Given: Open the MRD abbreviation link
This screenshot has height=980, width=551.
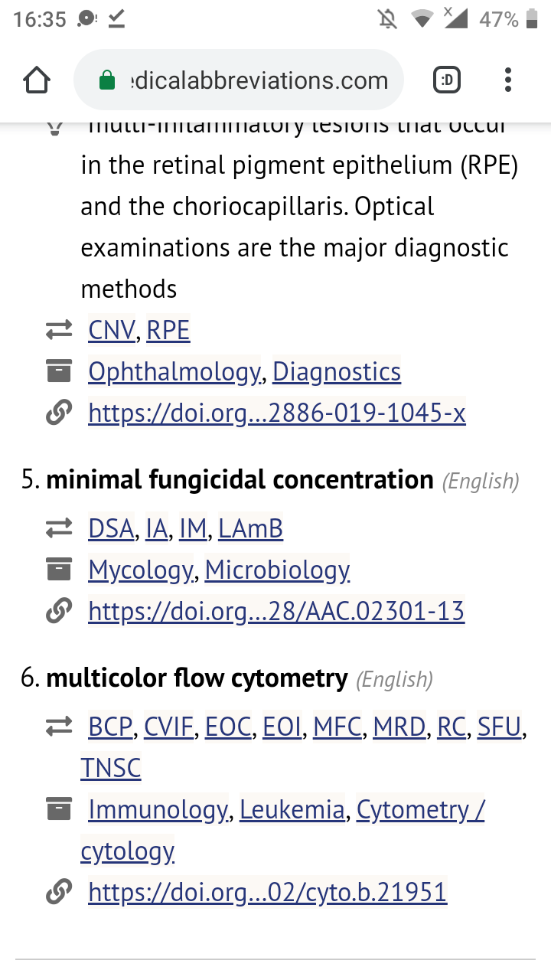Looking at the screenshot, I should pos(399,726).
